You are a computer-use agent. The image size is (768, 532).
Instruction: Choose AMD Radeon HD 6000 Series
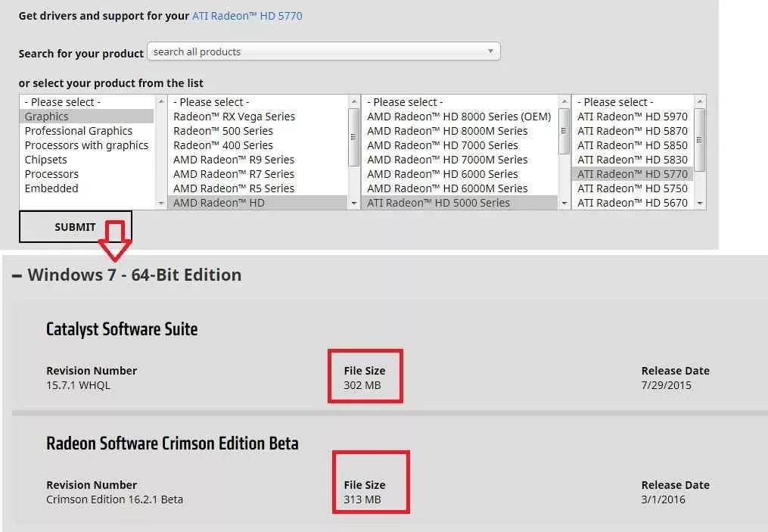460,174
